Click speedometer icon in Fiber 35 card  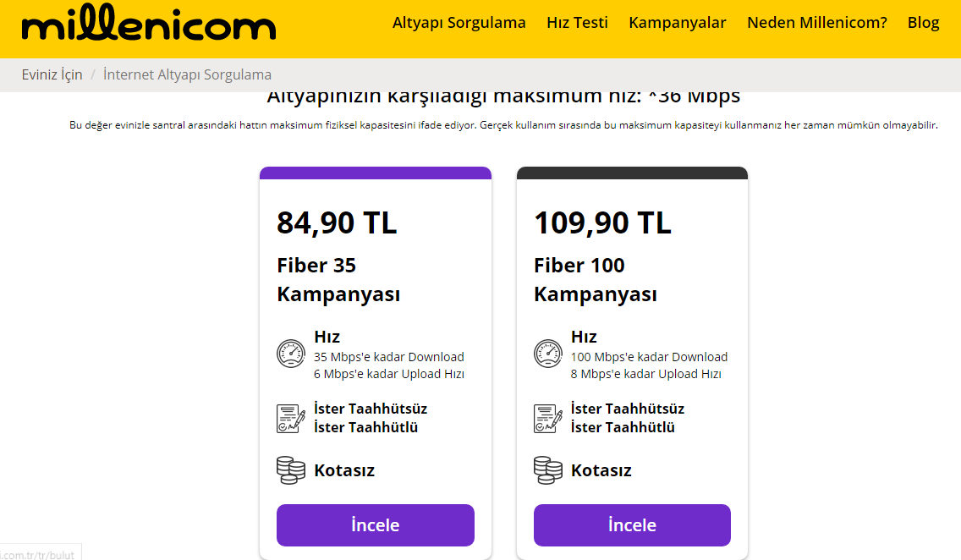point(291,353)
